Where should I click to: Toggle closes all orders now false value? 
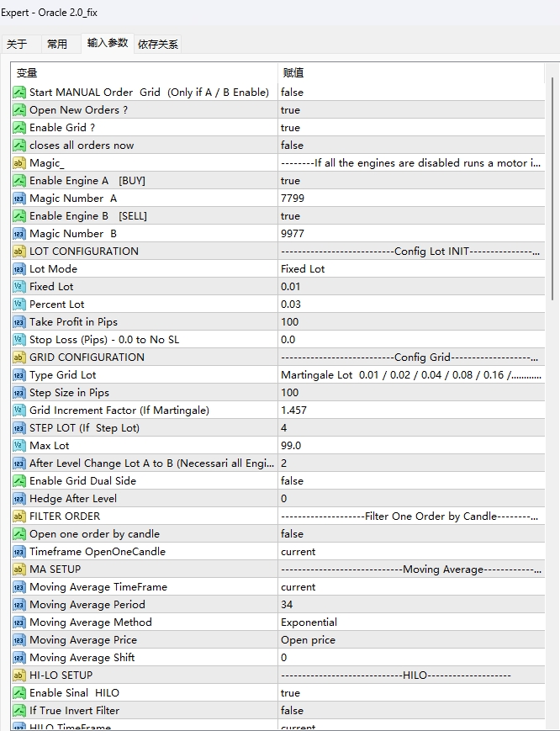point(411,146)
